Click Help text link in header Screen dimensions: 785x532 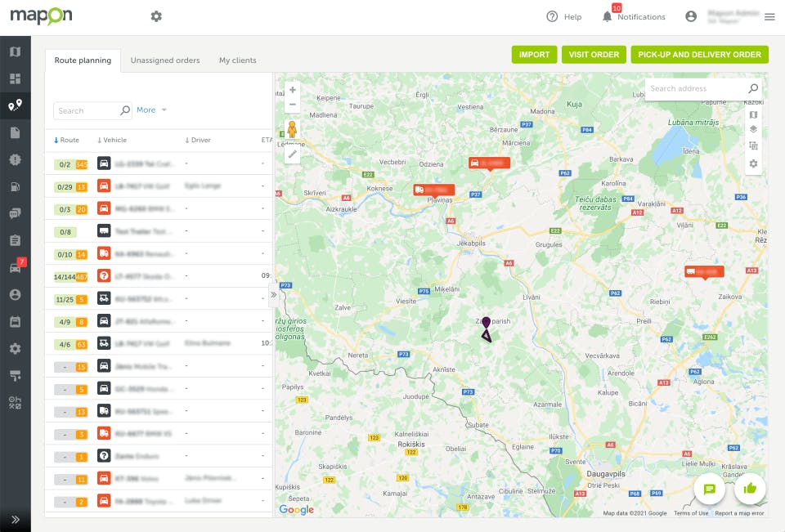point(572,17)
